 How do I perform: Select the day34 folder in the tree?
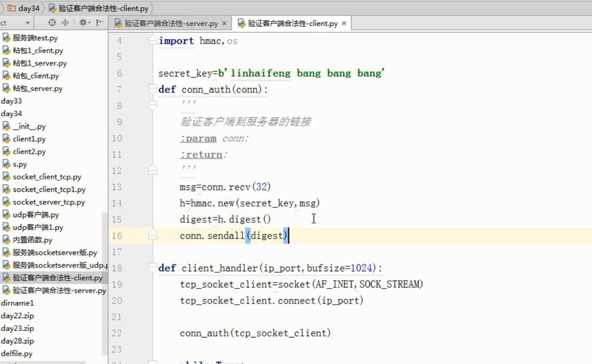coord(12,113)
